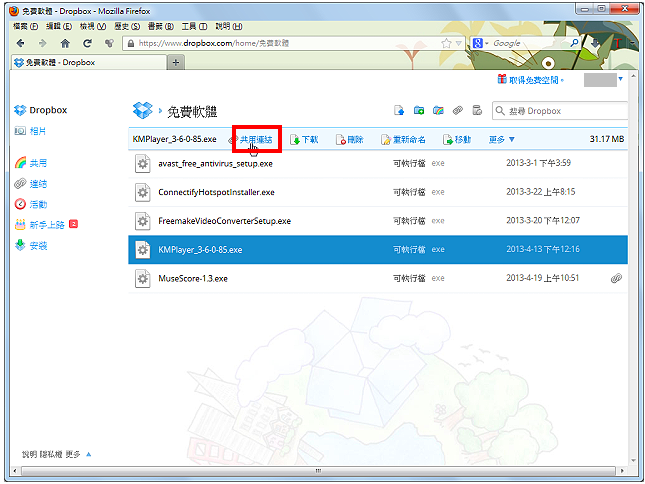Image resolution: width=645 pixels, height=484 pixels.
Task: Click the 說明 link in the page footer
Action: pyautogui.click(x=29, y=454)
